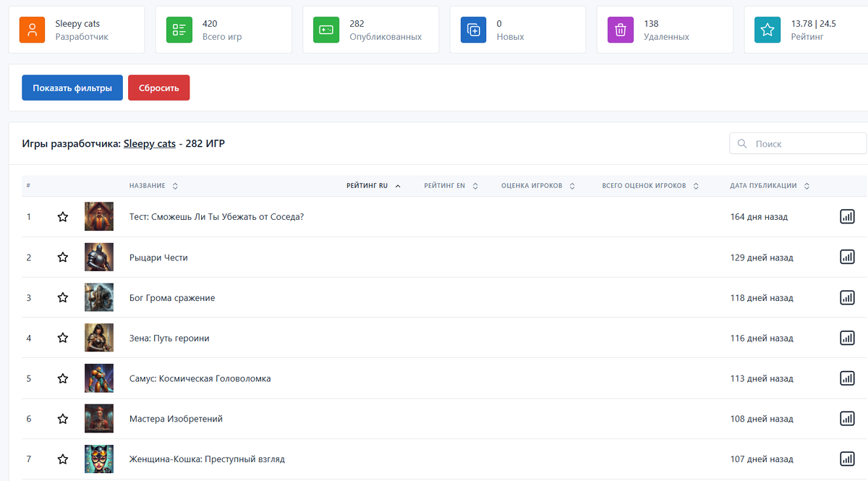Click the purple deleted trash icon
Image resolution: width=868 pixels, height=481 pixels.
point(621,30)
